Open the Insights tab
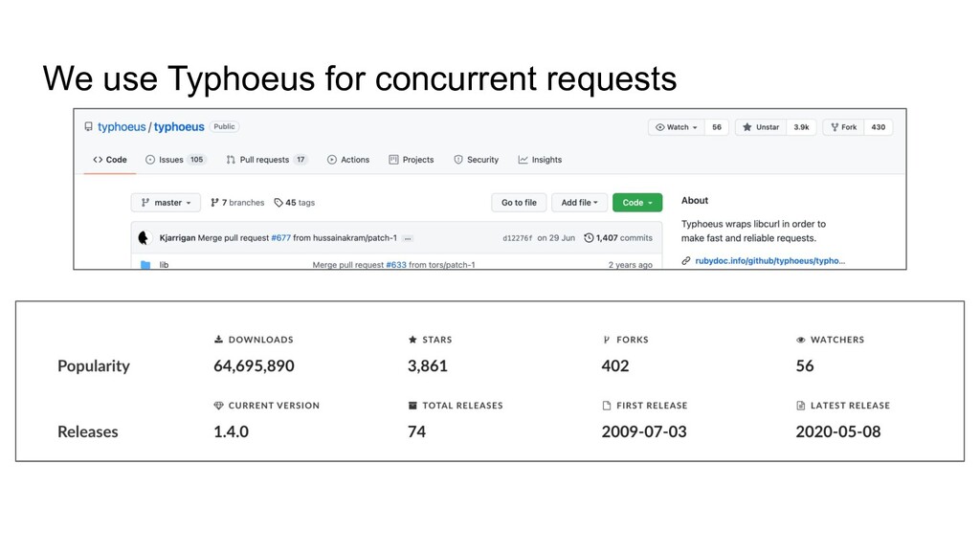 click(540, 160)
